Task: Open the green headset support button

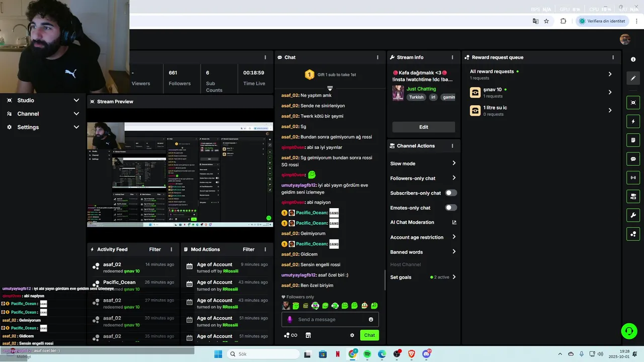Action: pos(629,331)
